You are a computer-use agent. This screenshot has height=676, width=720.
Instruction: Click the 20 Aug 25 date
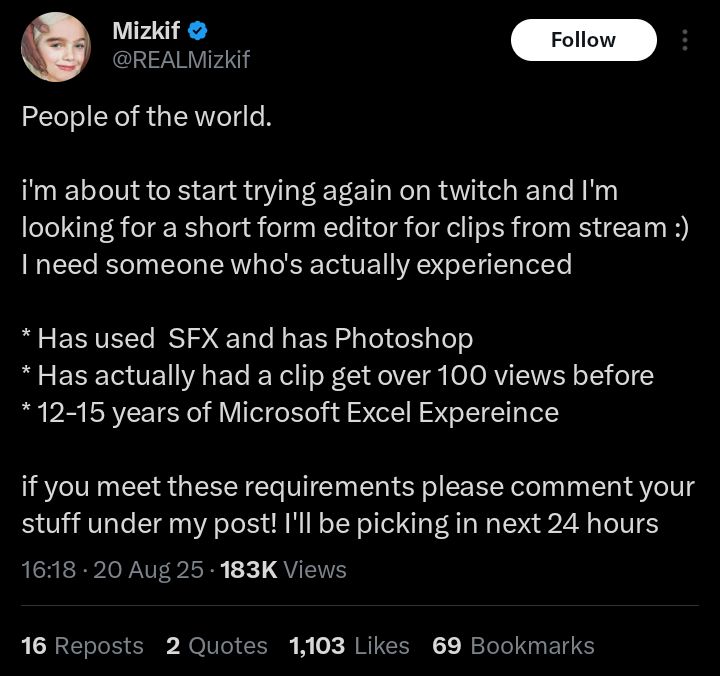(x=148, y=570)
